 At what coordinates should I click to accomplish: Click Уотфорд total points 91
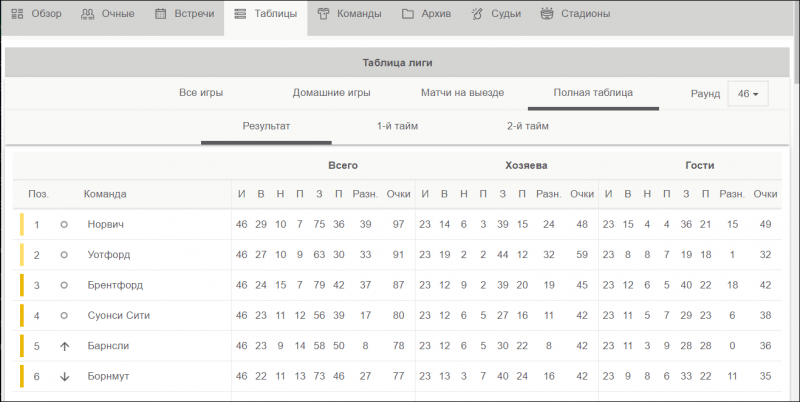click(398, 255)
